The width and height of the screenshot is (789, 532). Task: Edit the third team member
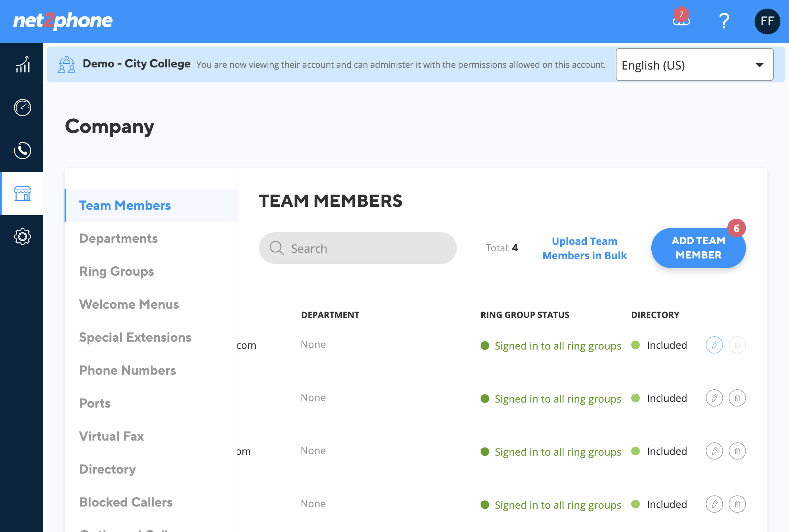(x=714, y=451)
